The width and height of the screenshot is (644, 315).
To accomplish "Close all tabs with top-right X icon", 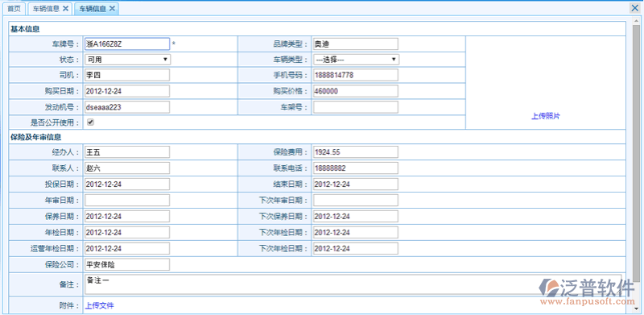I will click(635, 8).
